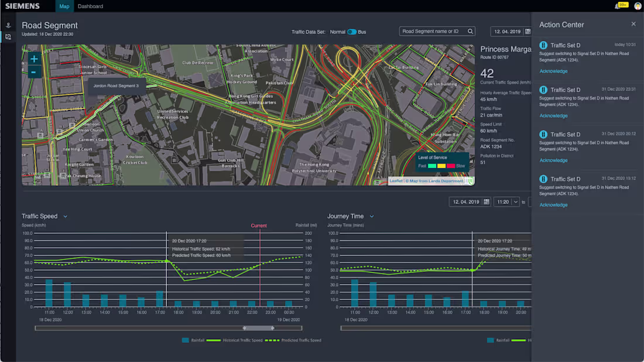
Task: Select the location pin icon in left sidebar
Action: pos(8,25)
